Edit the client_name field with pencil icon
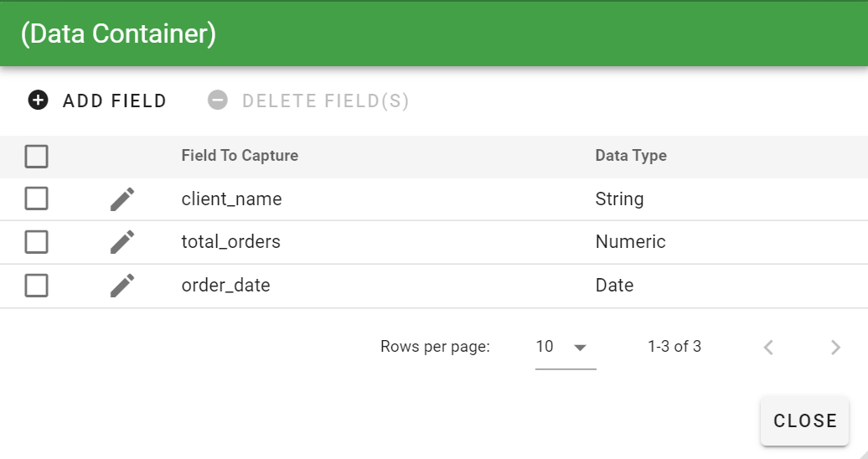868x459 pixels. [122, 199]
